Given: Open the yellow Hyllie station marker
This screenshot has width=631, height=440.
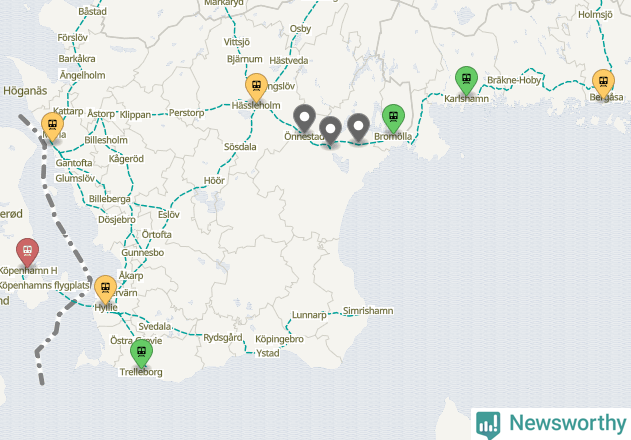Looking at the screenshot, I should 105,289.
